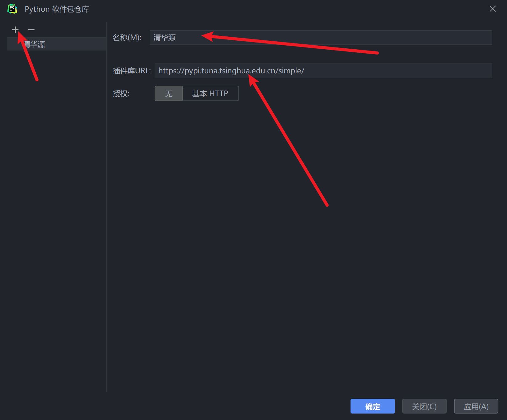Click the 名称(M) name input field
Image resolution: width=507 pixels, height=420 pixels.
tap(321, 38)
